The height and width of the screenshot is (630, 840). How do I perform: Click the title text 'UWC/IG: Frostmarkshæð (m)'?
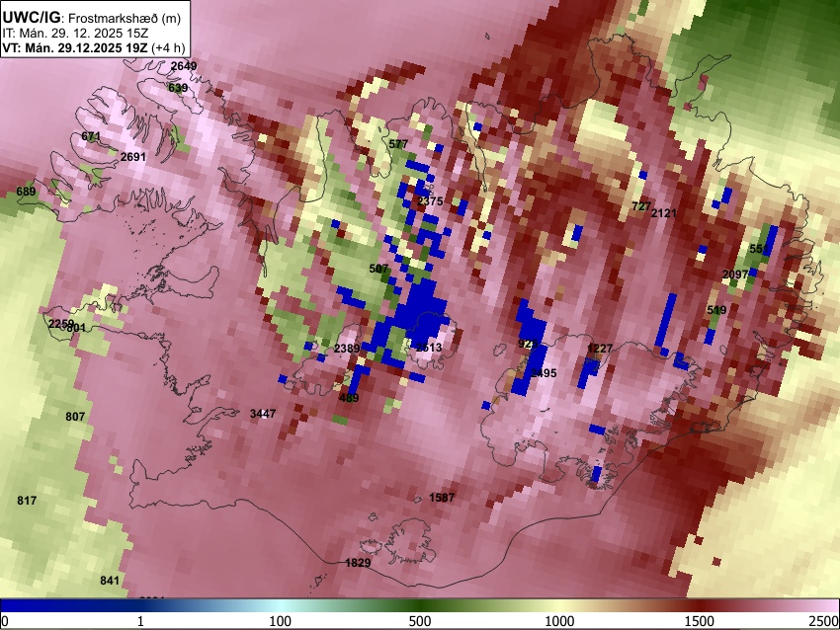(92, 18)
